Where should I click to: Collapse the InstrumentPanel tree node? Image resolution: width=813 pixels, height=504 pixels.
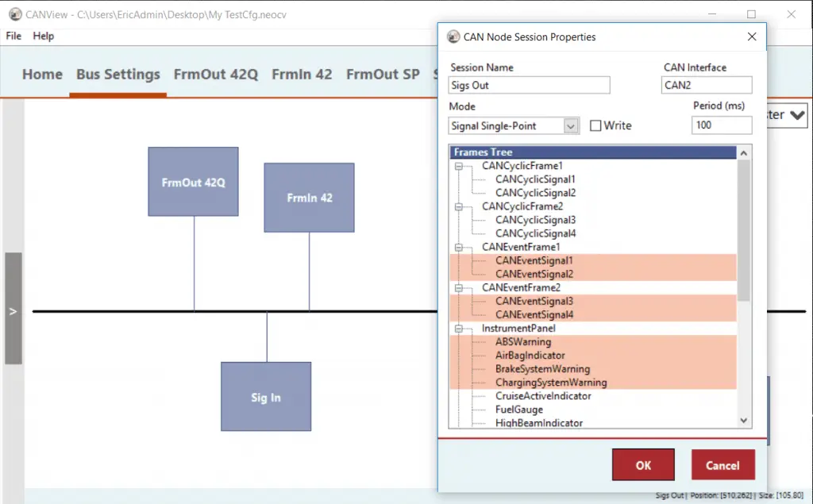pyautogui.click(x=458, y=329)
